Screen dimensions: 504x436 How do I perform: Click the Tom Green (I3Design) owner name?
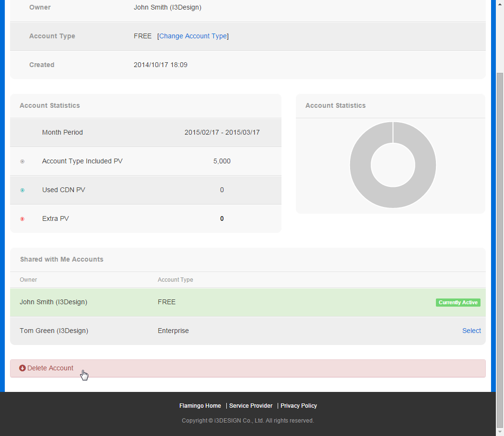click(x=54, y=331)
